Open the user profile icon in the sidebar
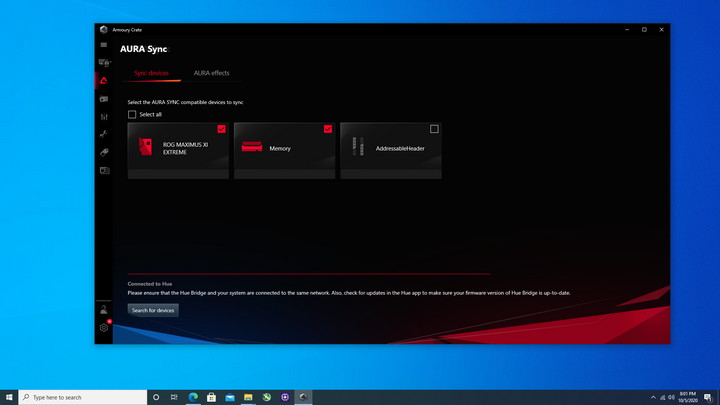 [x=104, y=310]
